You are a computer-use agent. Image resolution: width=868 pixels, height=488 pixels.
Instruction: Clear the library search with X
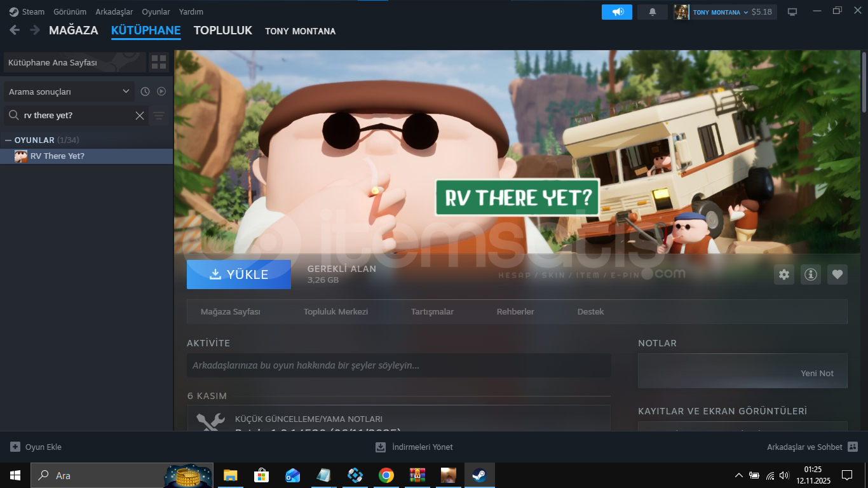140,116
